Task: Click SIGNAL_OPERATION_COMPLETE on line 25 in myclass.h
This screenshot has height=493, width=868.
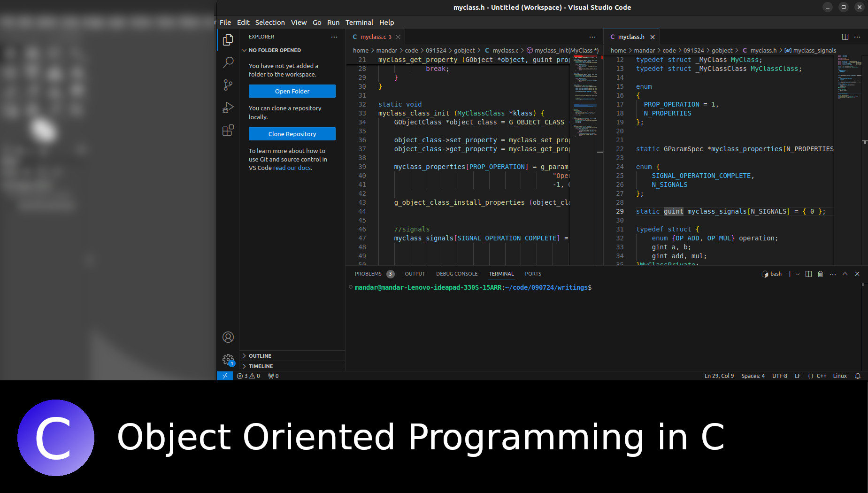Action: 701,176
